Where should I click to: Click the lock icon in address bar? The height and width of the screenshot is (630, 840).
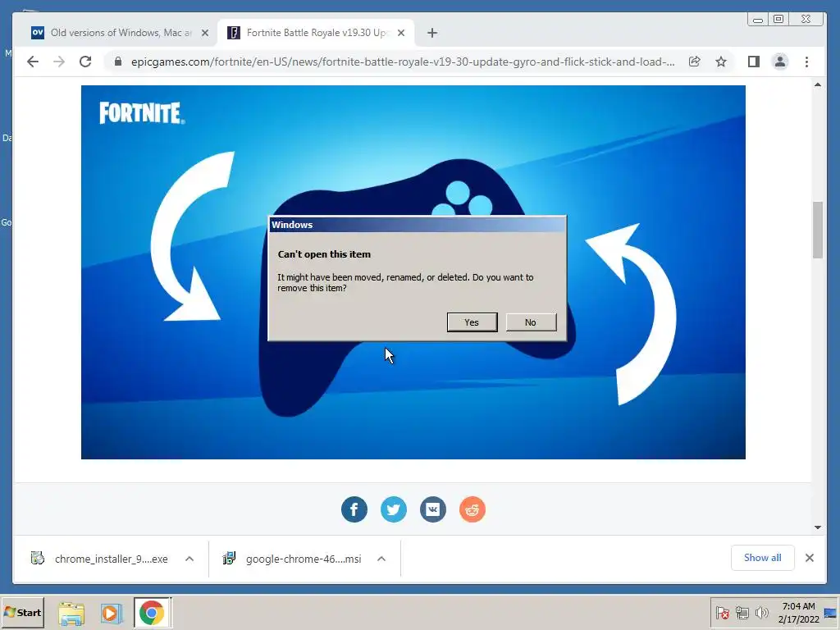coord(118,62)
